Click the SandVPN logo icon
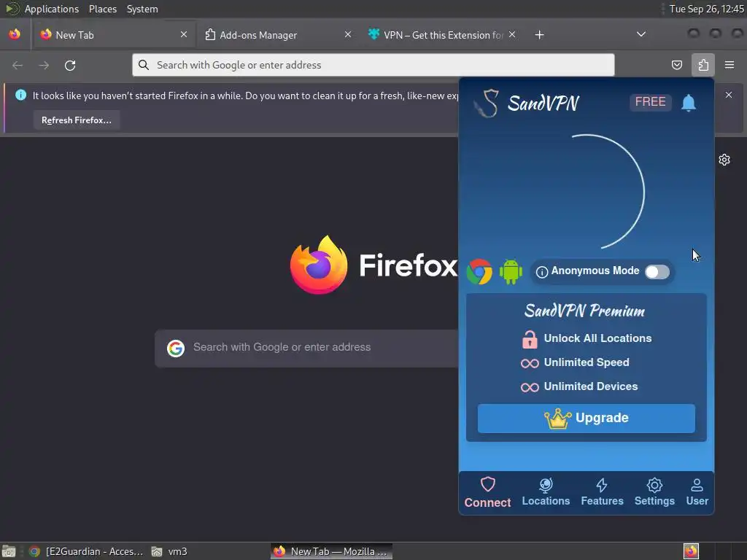The image size is (747, 560). point(487,103)
